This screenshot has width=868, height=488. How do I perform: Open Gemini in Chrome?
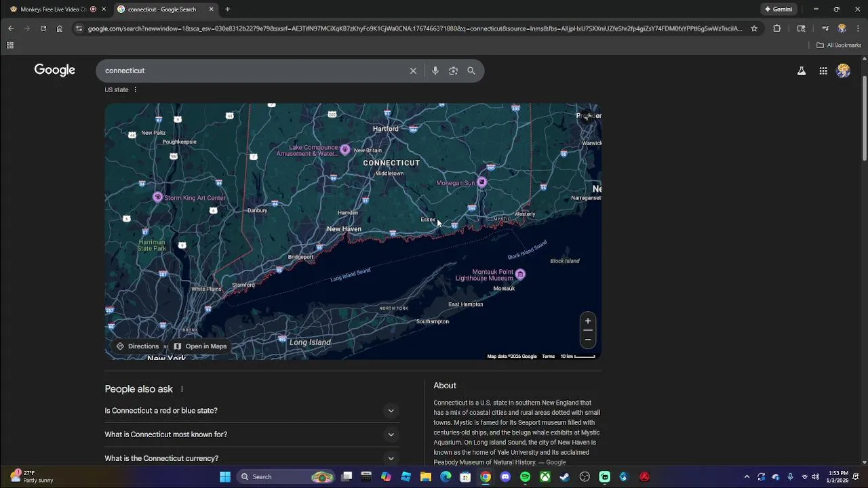(778, 9)
